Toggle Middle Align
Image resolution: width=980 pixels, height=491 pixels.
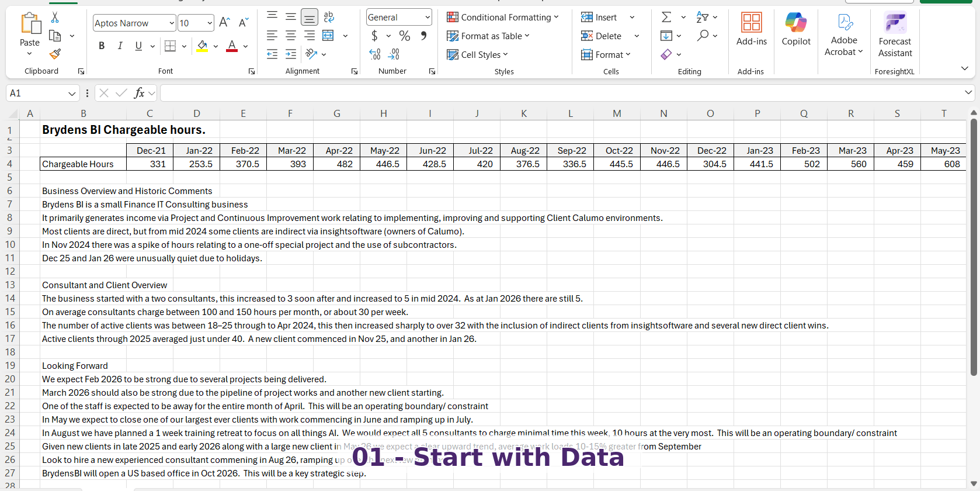(x=291, y=17)
